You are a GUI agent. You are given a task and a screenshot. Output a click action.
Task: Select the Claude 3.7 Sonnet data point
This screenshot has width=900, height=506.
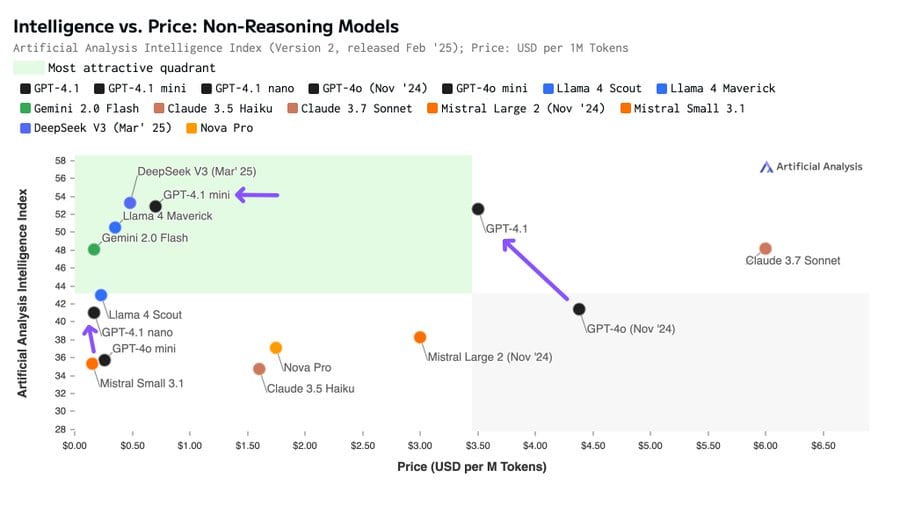pos(765,248)
